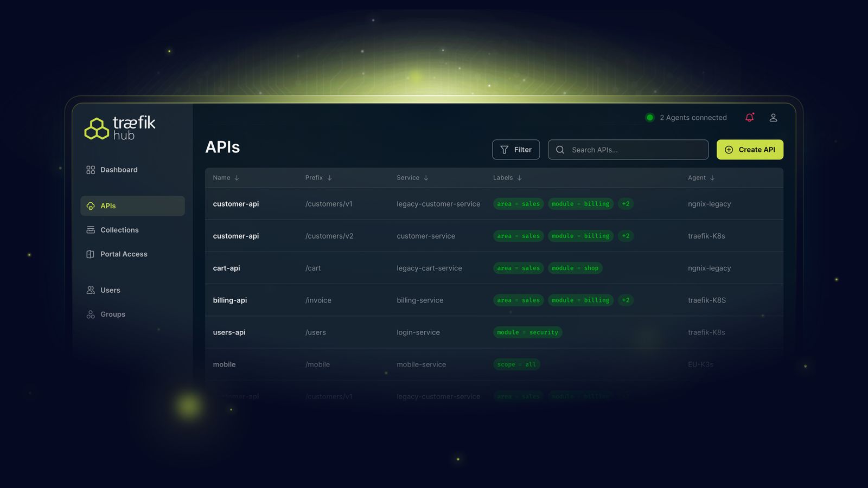The height and width of the screenshot is (488, 868).
Task: Click the green agents connected status dot
Action: pos(649,117)
